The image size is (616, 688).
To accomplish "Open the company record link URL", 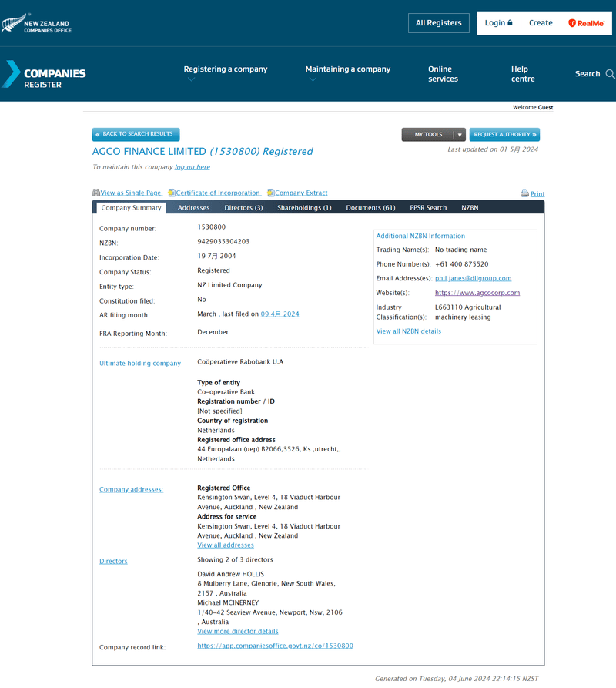I will pyautogui.click(x=275, y=646).
